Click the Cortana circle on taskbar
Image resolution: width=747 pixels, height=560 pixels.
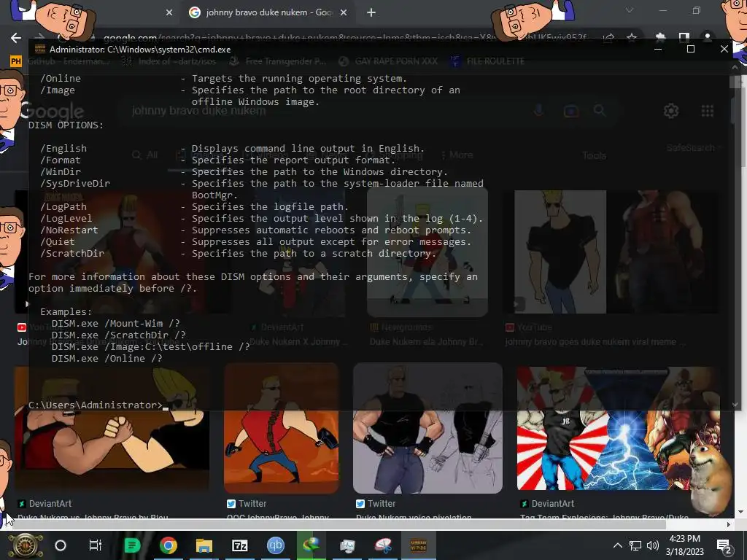pyautogui.click(x=61, y=545)
